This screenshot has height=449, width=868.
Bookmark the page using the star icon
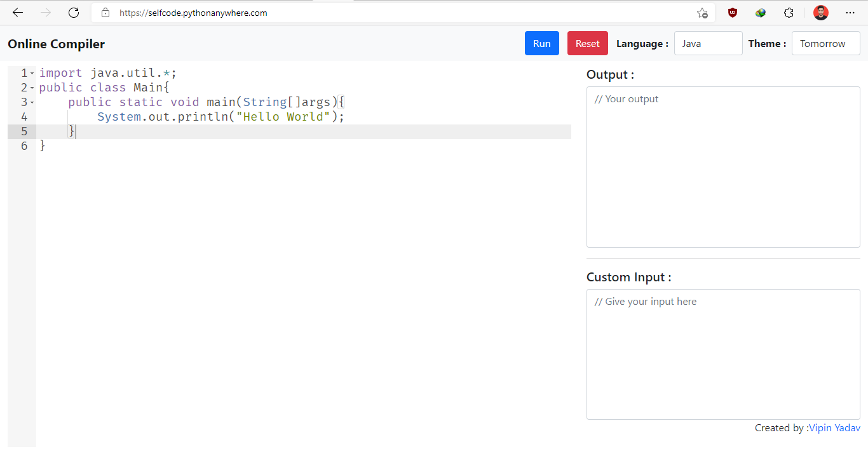(x=703, y=12)
